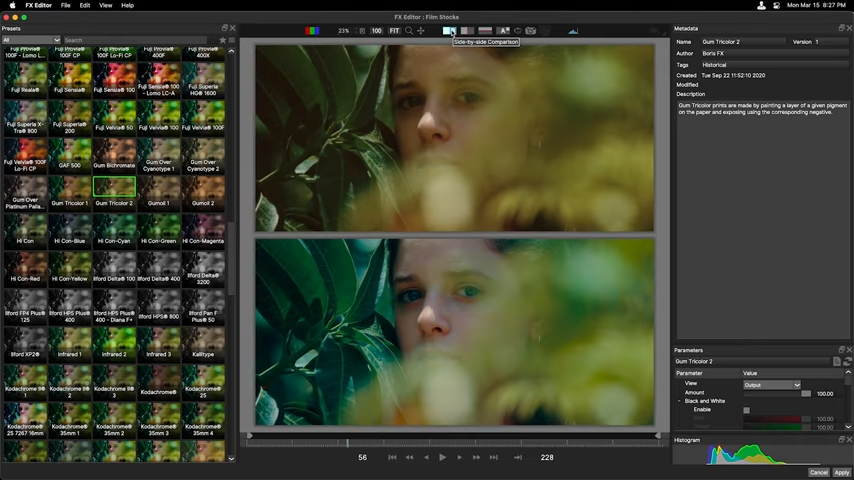Select the pan move tool
The image size is (854, 480).
coord(421,31)
